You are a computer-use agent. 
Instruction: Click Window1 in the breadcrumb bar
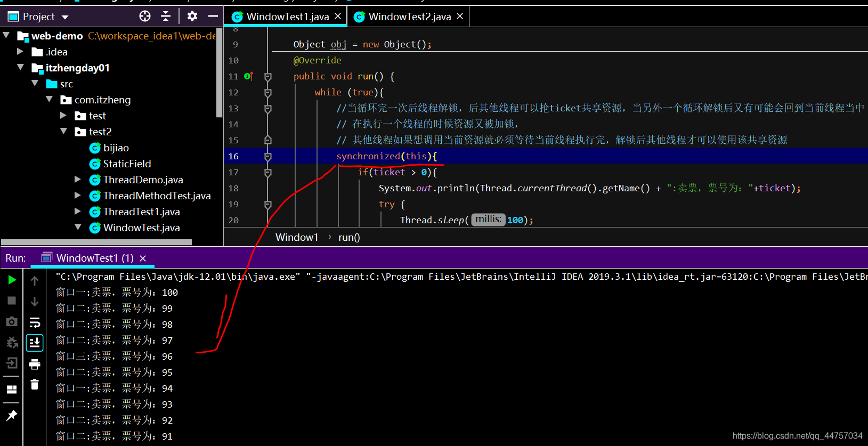[297, 238]
